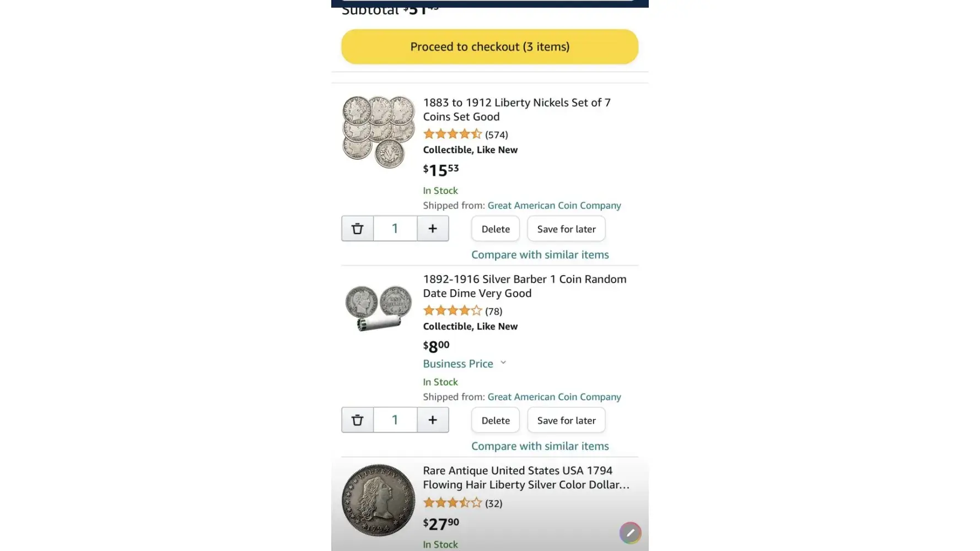
Task: Save Liberty Nickels set for later
Action: point(566,229)
